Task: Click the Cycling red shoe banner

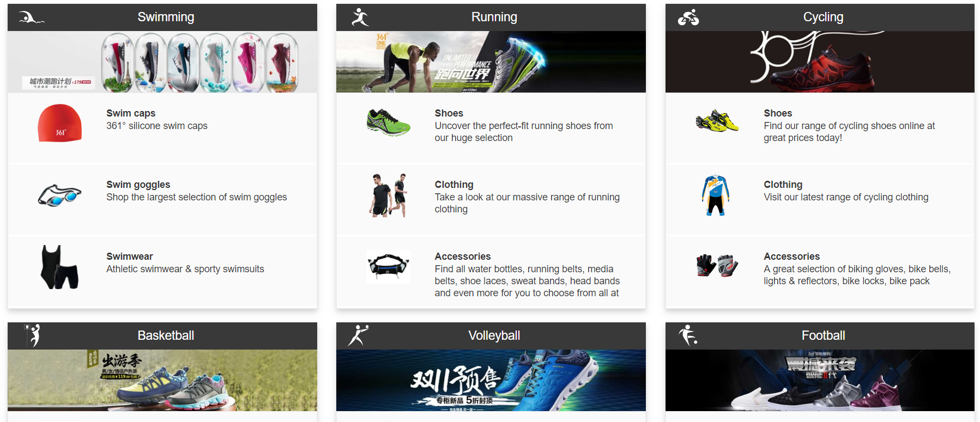Action: pyautogui.click(x=820, y=62)
